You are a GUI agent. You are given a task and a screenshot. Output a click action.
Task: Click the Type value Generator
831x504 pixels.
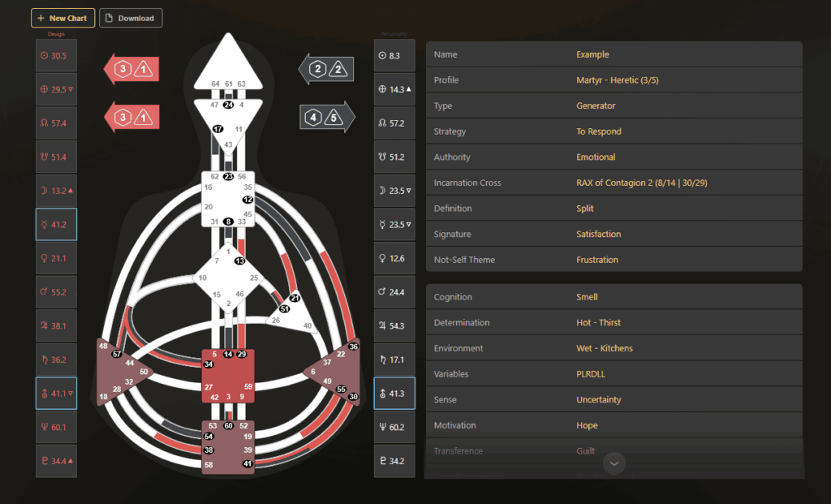[x=596, y=106]
